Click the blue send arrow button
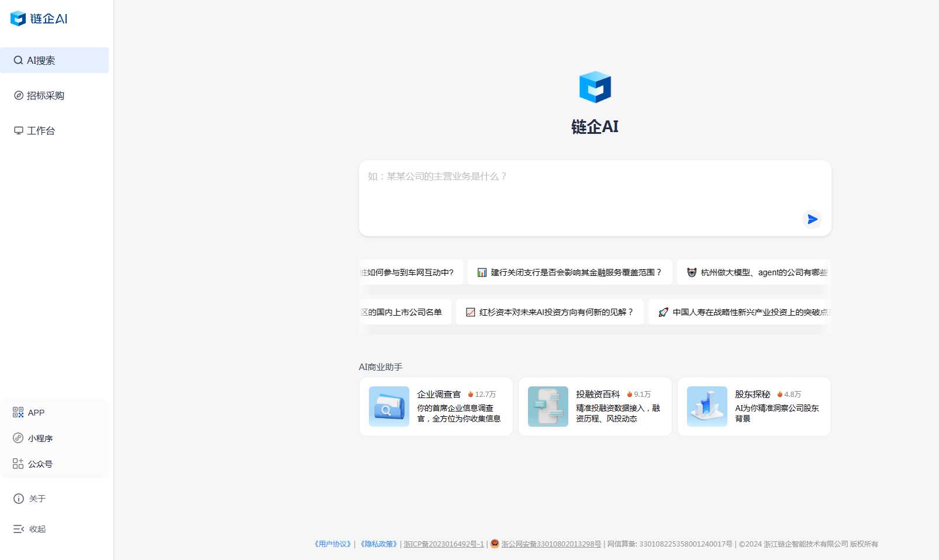 [x=812, y=219]
